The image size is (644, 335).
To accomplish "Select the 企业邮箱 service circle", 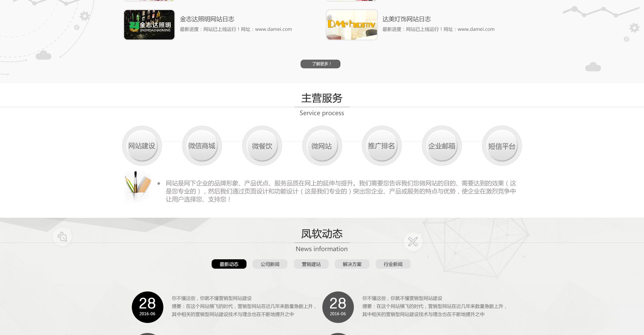I will coord(442,146).
